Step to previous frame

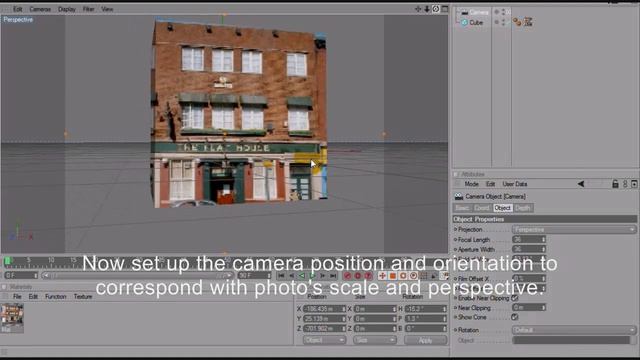pos(291,276)
